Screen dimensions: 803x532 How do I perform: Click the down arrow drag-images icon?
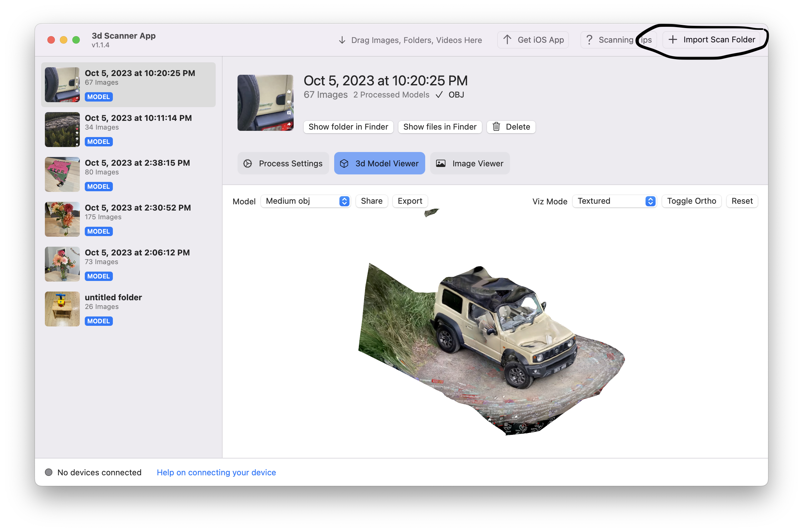pyautogui.click(x=342, y=40)
